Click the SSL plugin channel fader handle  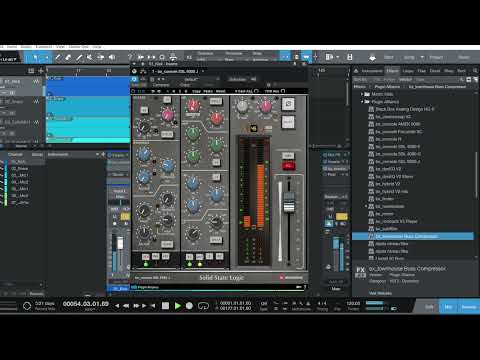(x=289, y=203)
